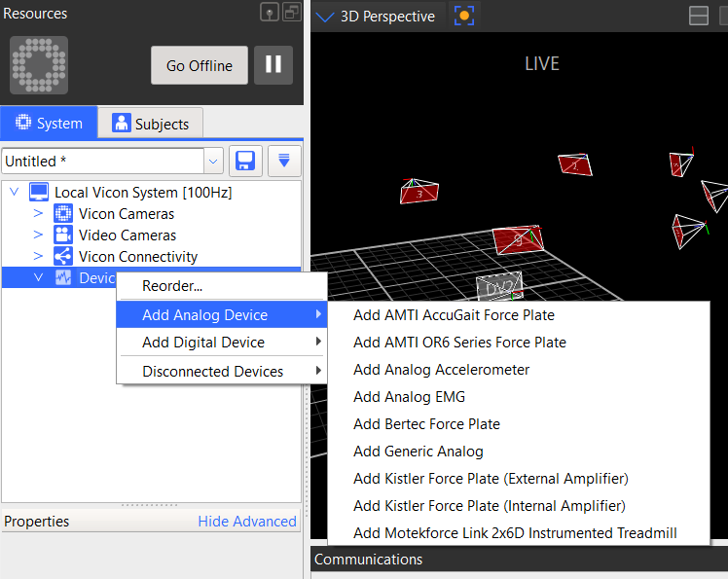The image size is (728, 579).
Task: Open the configuration options menu arrow
Action: (x=284, y=162)
